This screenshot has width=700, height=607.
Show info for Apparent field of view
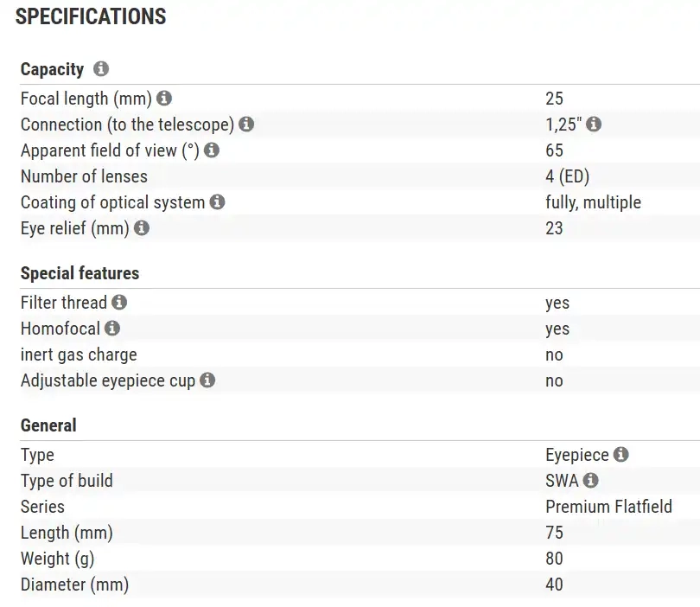click(211, 150)
